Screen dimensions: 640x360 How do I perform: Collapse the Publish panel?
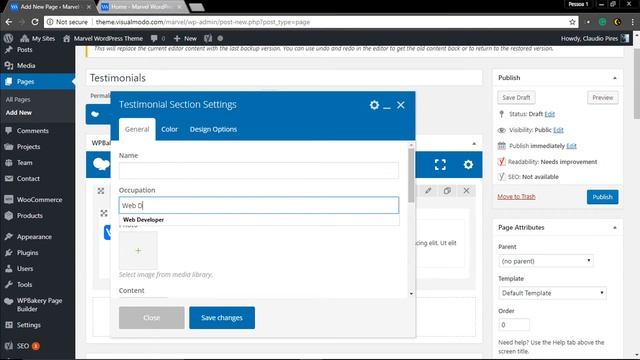pyautogui.click(x=615, y=78)
